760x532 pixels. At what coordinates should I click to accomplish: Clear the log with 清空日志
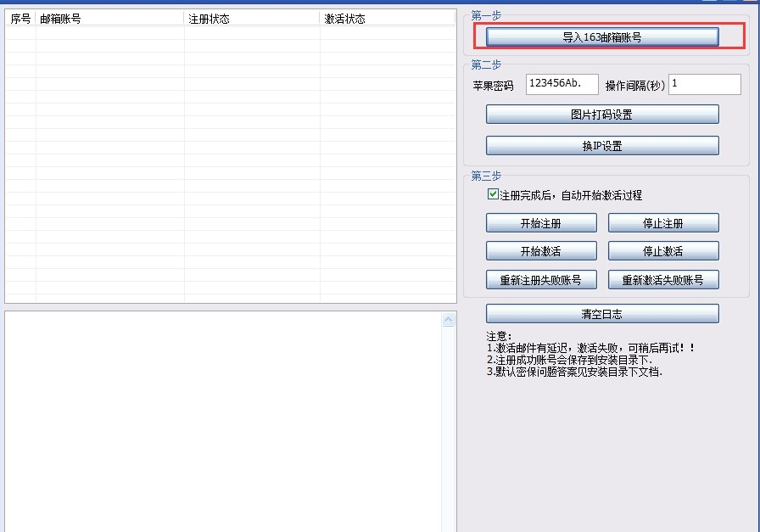601,313
